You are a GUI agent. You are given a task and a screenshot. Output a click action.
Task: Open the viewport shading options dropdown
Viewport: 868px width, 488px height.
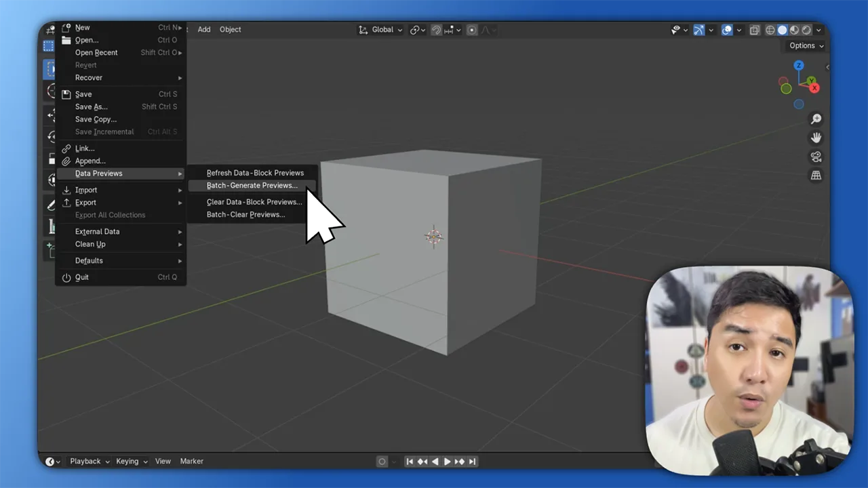pyautogui.click(x=818, y=30)
